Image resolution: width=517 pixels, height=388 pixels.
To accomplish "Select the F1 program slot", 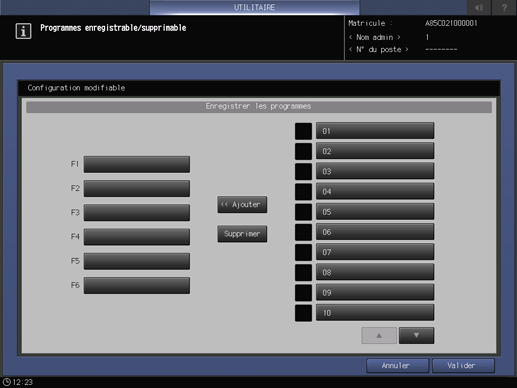I will pos(137,164).
